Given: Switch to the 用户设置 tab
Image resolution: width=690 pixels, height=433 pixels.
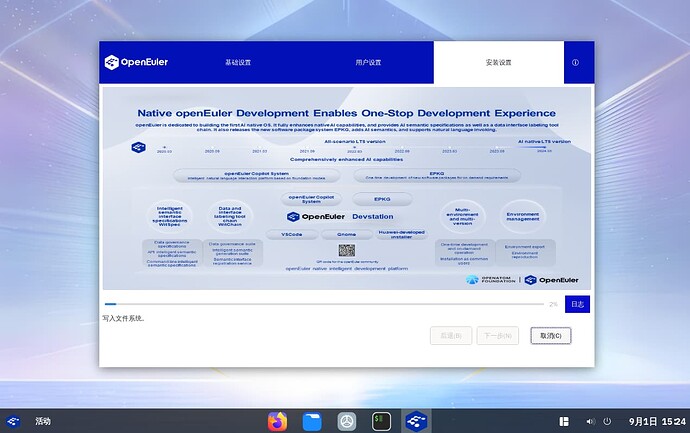Looking at the screenshot, I should 368,62.
